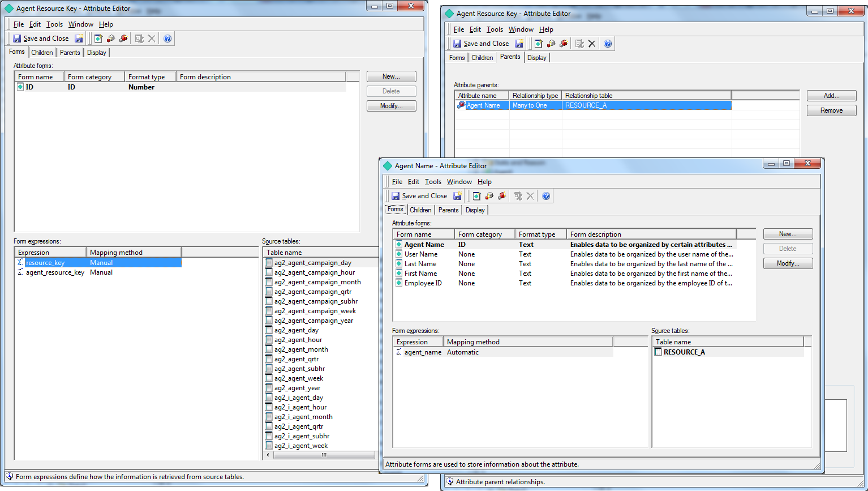This screenshot has width=868, height=491.
Task: Click the horizontal scrollbar under source tables list
Action: [324, 455]
